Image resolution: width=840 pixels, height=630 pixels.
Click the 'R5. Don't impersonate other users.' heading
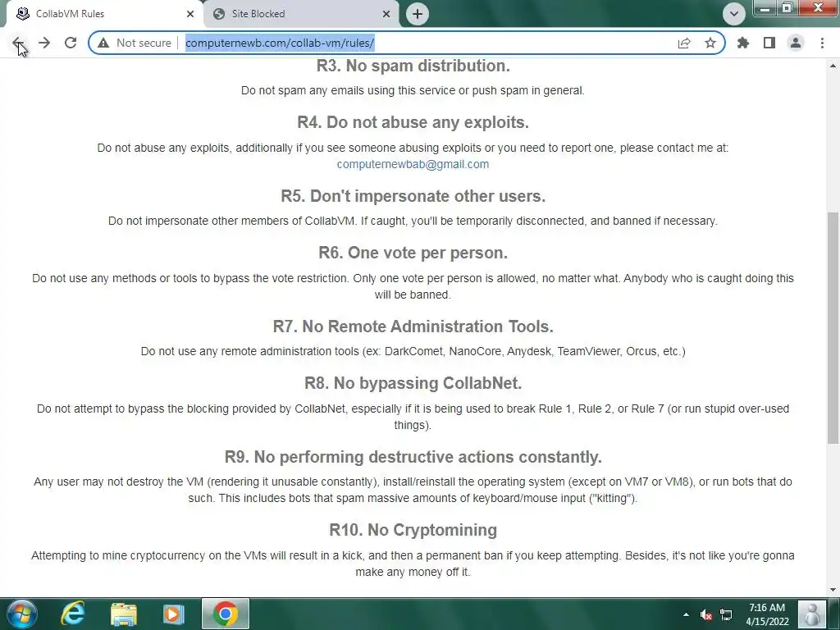[413, 196]
